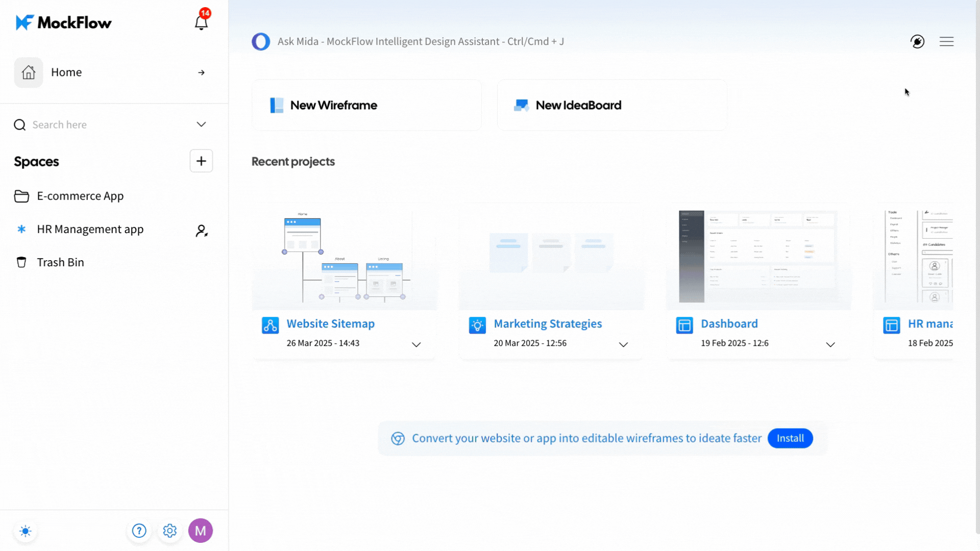Click the New IdeaBoard blue icon

coord(521,105)
